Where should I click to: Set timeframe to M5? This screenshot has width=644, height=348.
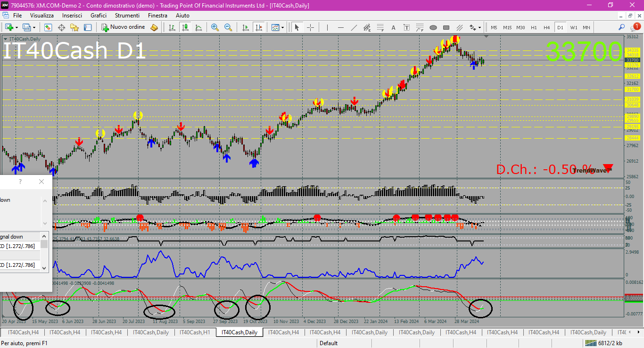(x=494, y=27)
